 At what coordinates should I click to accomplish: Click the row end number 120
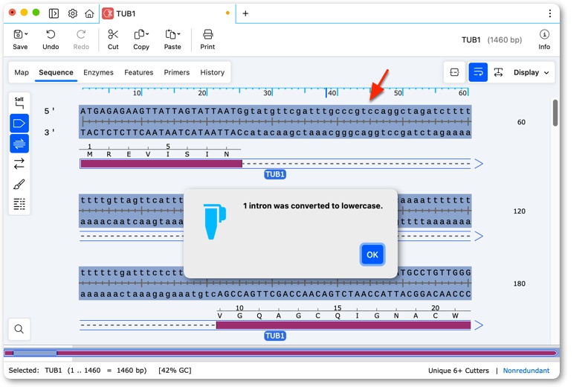[519, 211]
